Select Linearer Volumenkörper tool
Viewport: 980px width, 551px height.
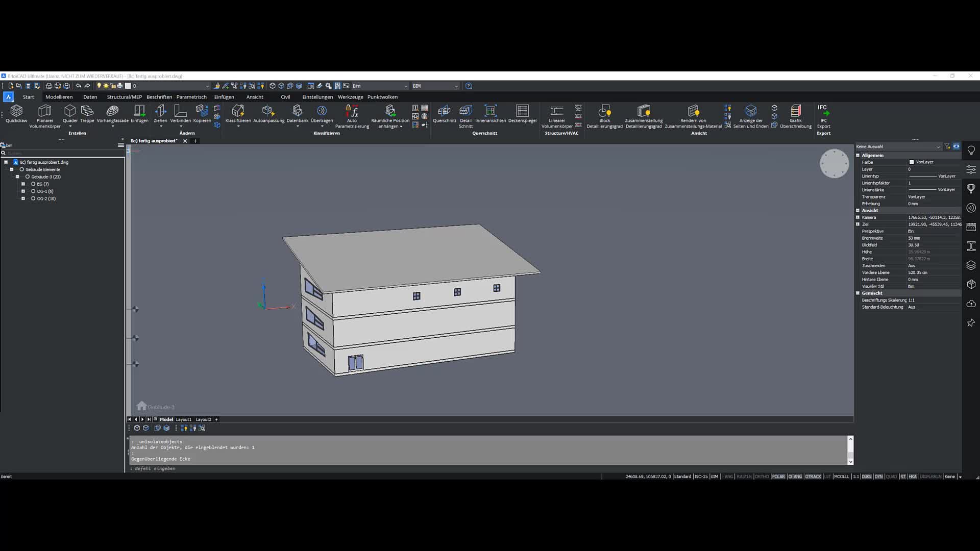557,116
